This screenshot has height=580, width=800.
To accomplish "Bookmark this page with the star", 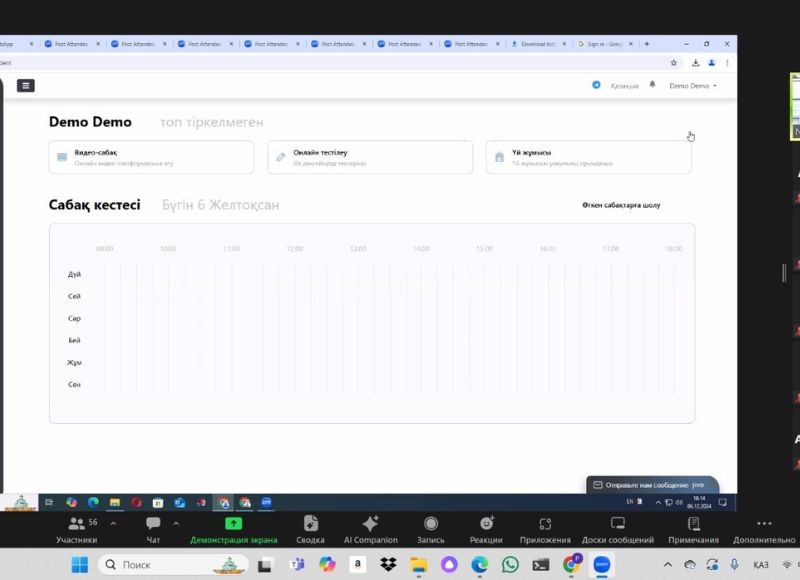I will [673, 63].
